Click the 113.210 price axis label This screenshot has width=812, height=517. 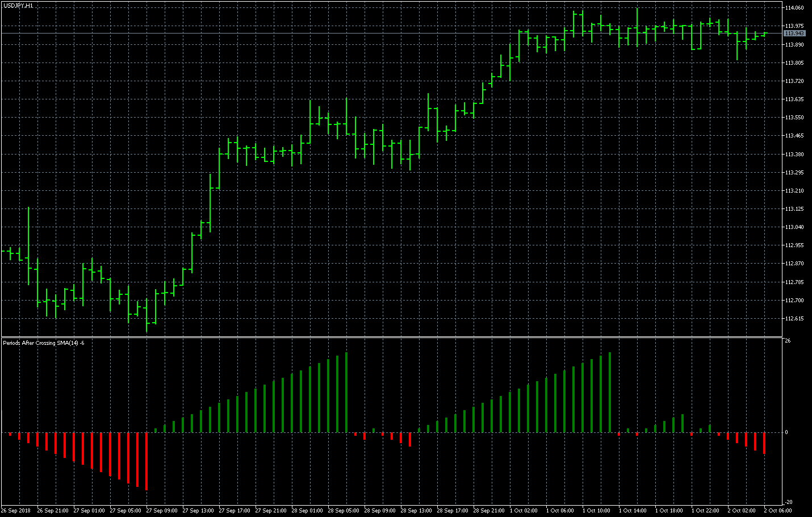[x=794, y=191]
